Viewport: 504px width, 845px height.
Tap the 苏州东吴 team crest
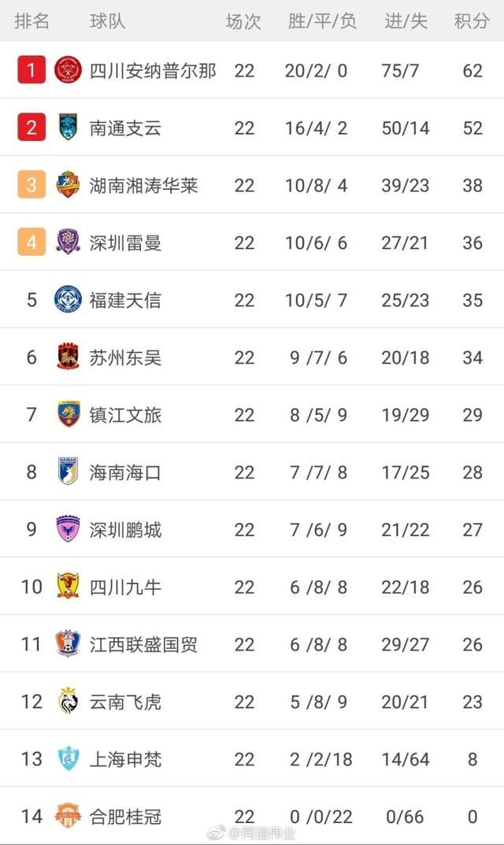tap(69, 357)
